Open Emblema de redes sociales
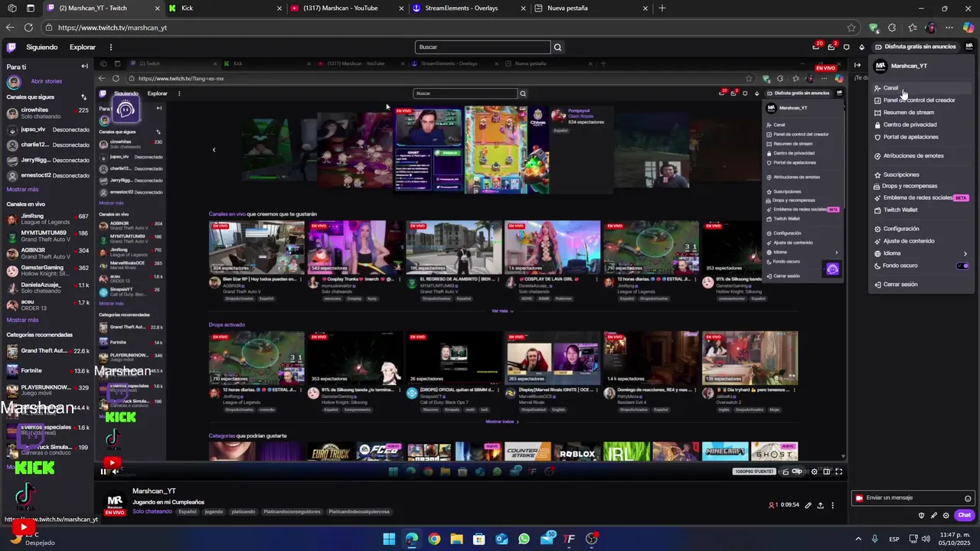Screen dimensions: 980x551 coord(921,197)
